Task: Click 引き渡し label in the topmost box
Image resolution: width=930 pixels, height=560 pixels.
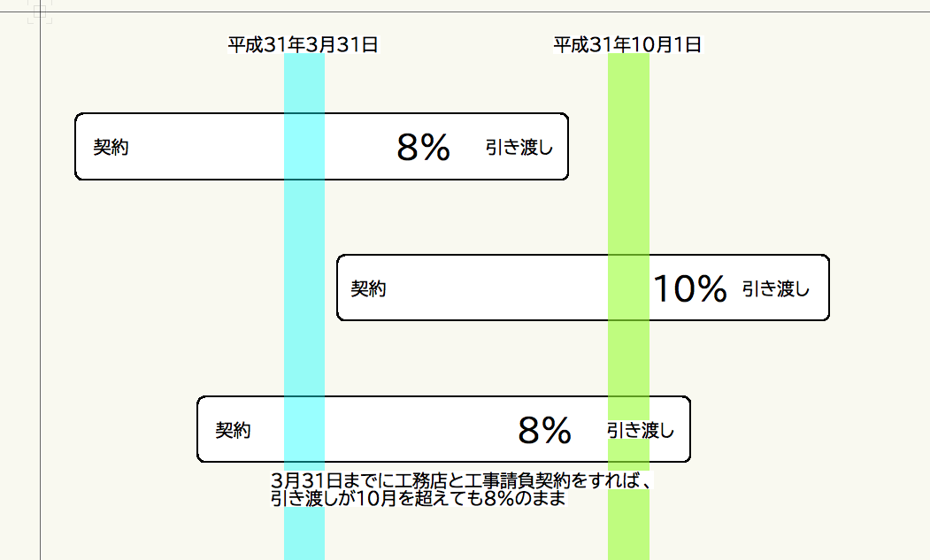Action: pos(519,148)
